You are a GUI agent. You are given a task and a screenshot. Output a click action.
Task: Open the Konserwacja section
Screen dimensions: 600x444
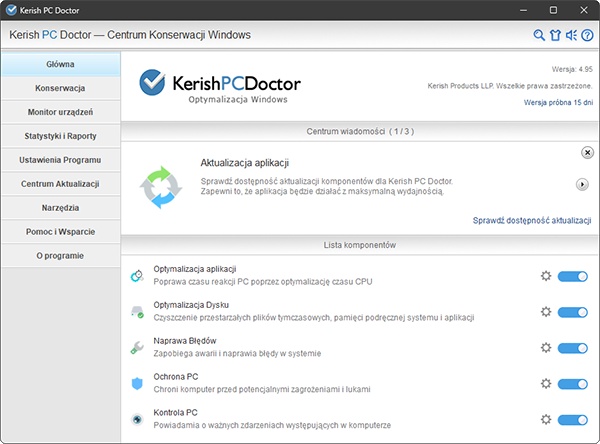(x=60, y=88)
